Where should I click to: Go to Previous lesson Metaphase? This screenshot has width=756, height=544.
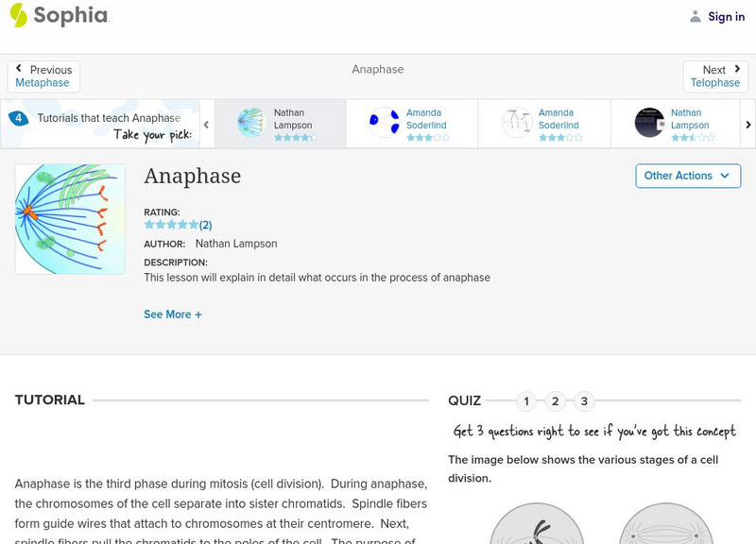(x=43, y=76)
